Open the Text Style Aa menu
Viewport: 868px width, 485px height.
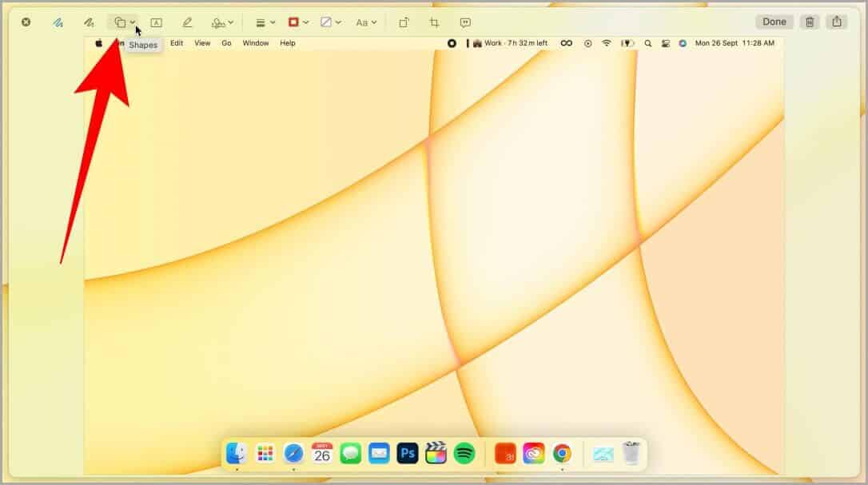tap(366, 22)
